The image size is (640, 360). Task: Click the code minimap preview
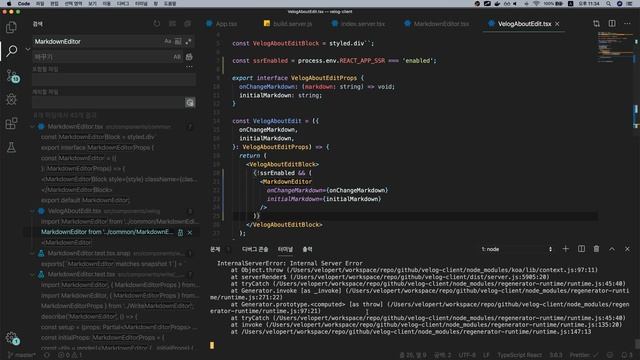[614, 47]
